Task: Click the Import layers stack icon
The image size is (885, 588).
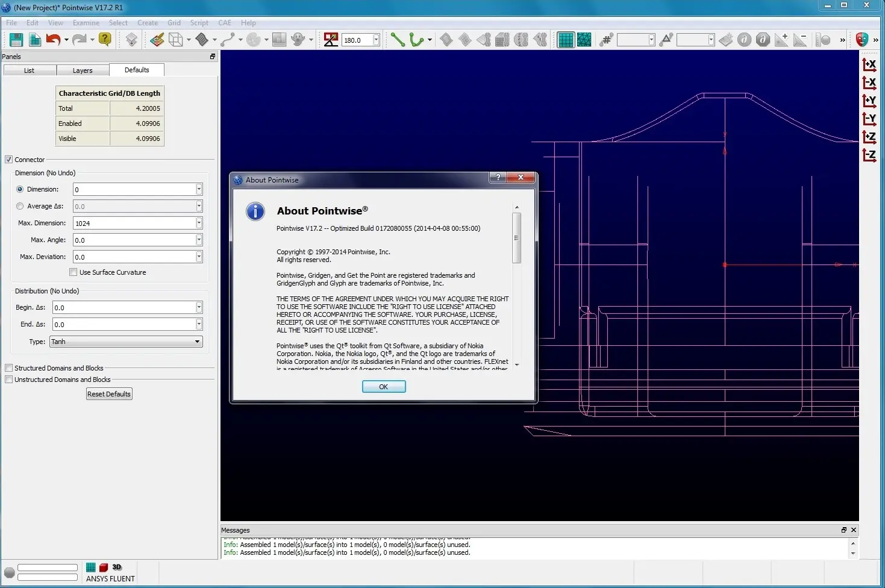Action: (x=131, y=40)
